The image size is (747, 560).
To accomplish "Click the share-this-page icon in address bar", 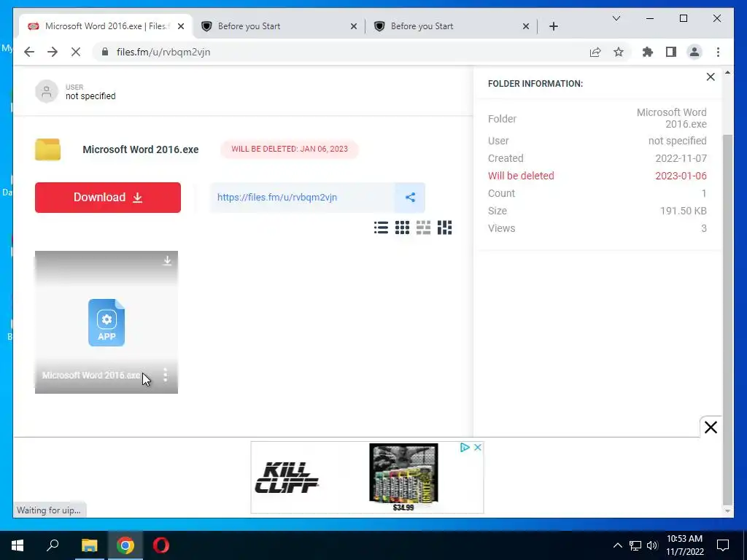I will pyautogui.click(x=595, y=52).
